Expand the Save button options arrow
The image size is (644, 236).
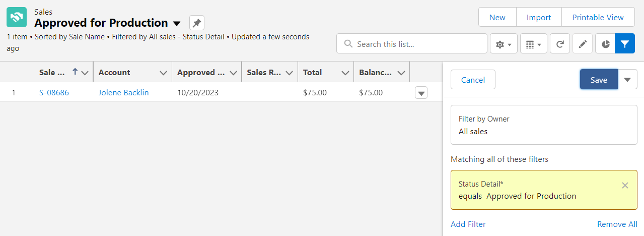click(627, 80)
